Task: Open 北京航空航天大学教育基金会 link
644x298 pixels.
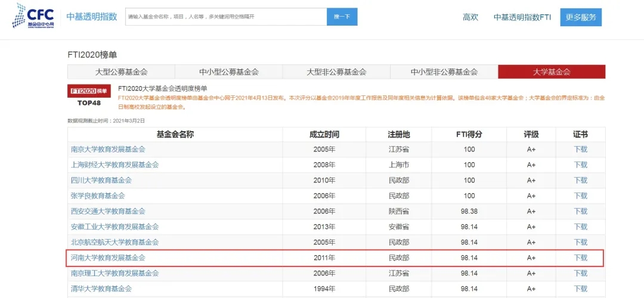Action: coord(114,242)
